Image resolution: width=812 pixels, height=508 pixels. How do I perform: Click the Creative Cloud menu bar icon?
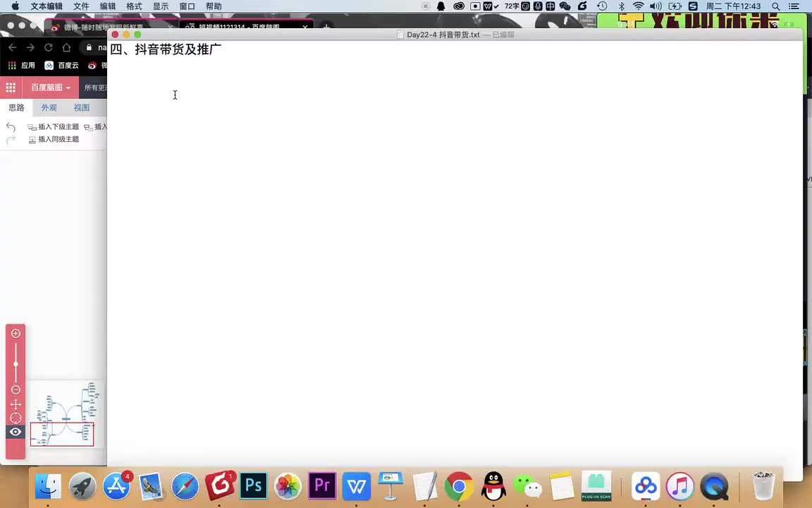pos(459,6)
